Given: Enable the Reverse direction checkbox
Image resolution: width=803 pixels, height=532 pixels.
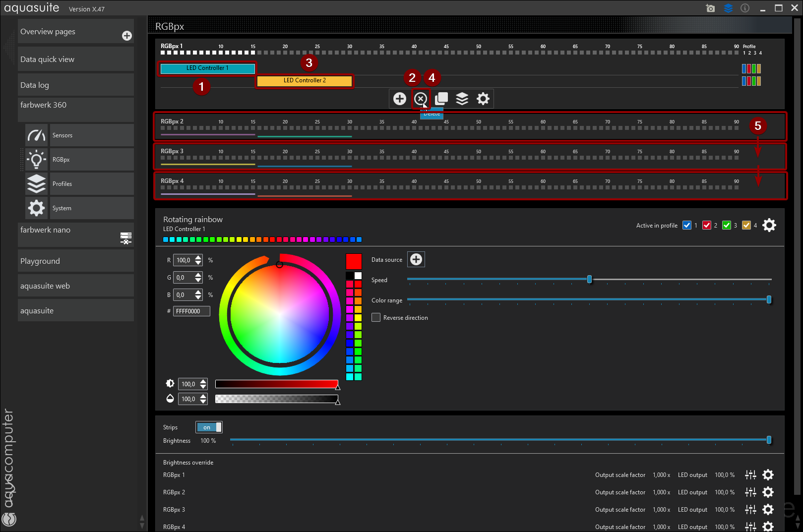Looking at the screenshot, I should (376, 318).
